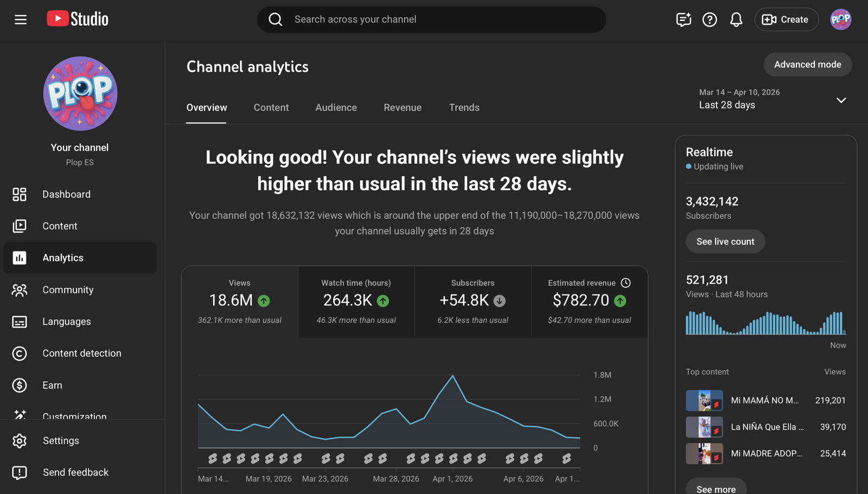Click the Advanced mode button
868x494 pixels.
807,65
